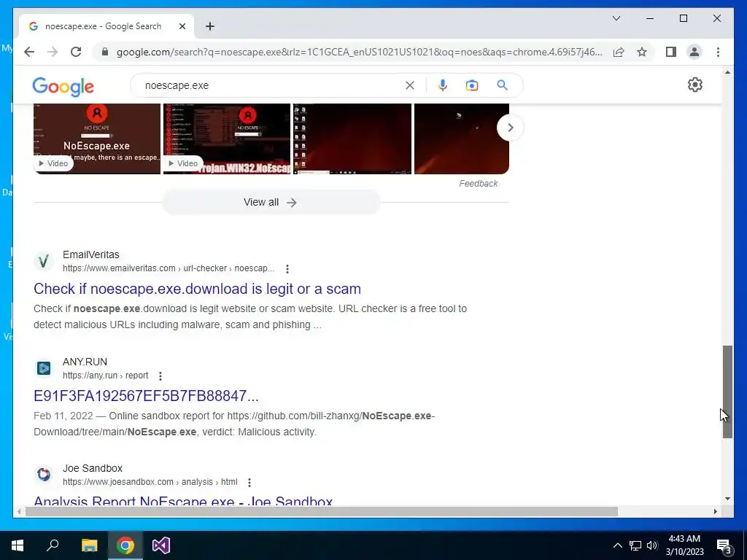The image size is (747, 560).
Task: Clear the search box with the X
Action: pyautogui.click(x=410, y=85)
